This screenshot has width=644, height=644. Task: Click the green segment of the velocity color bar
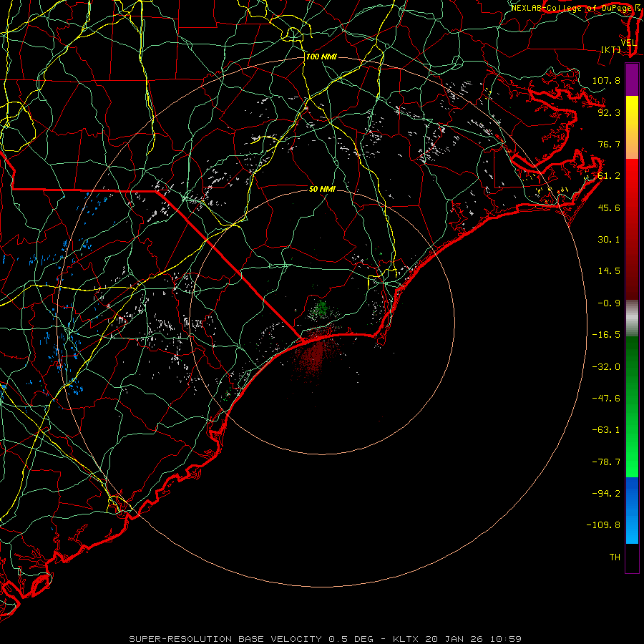[632, 406]
